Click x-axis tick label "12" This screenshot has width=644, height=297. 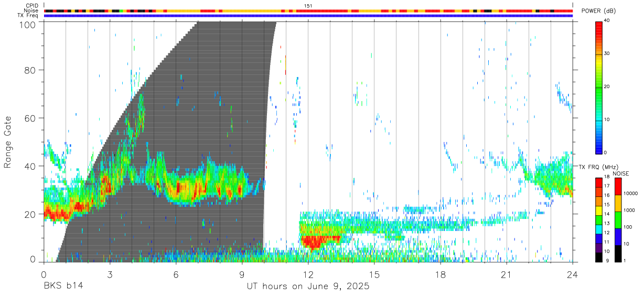(x=308, y=274)
